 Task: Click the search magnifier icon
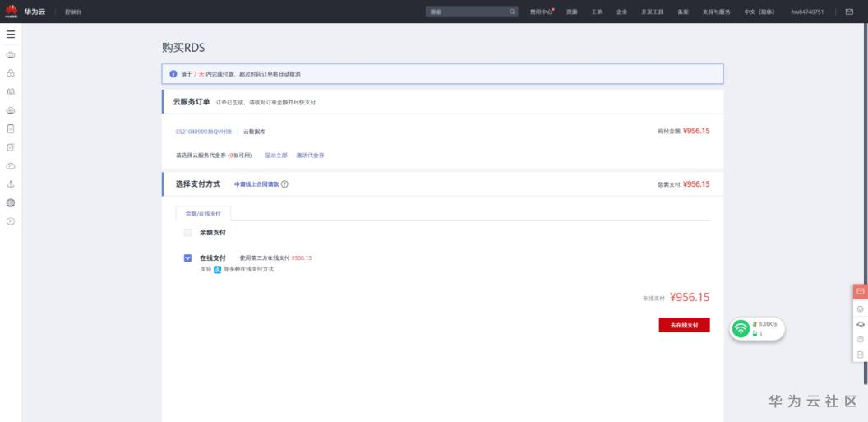click(512, 11)
